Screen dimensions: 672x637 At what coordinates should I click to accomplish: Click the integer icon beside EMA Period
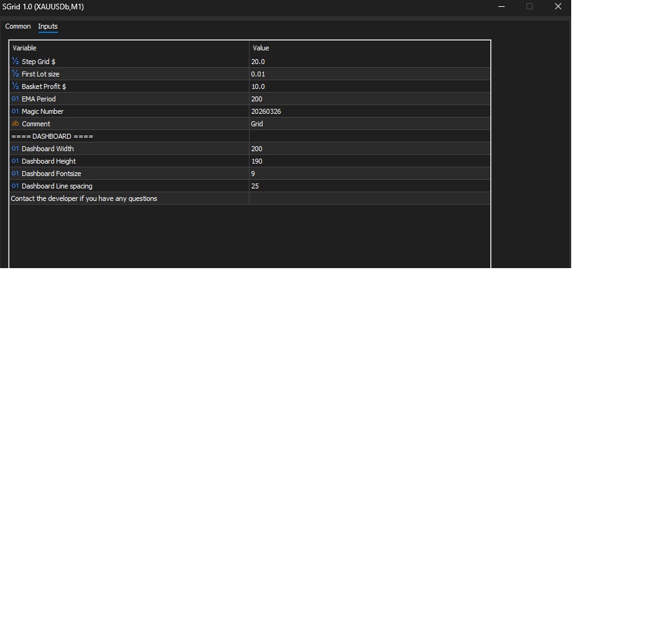pos(15,99)
